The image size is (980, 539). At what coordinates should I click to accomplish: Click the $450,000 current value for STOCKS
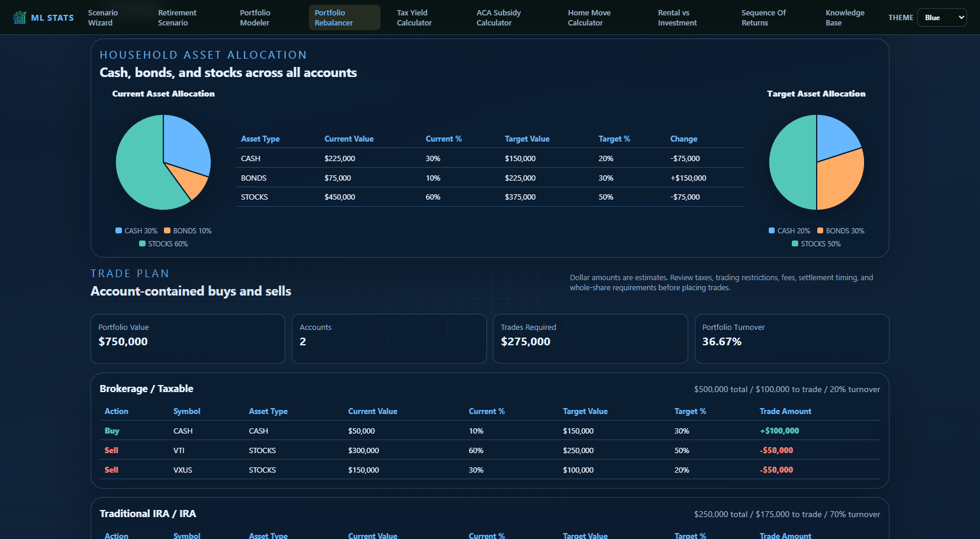[x=340, y=197]
